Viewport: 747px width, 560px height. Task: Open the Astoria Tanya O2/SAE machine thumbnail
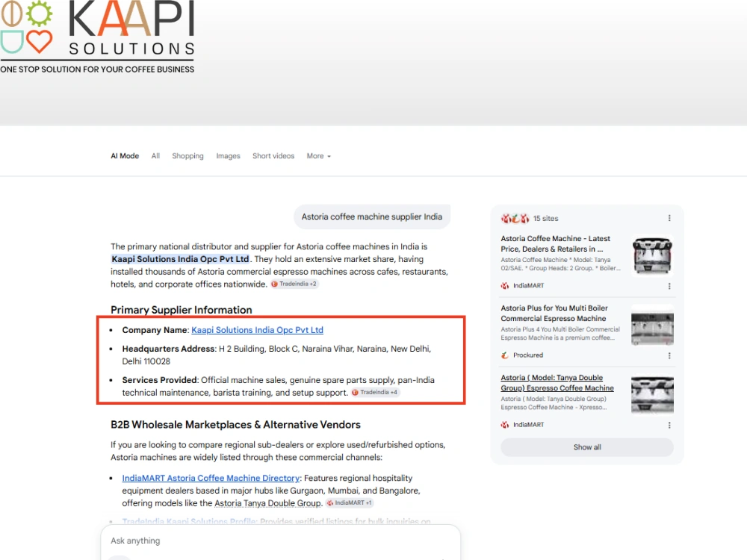(x=652, y=255)
